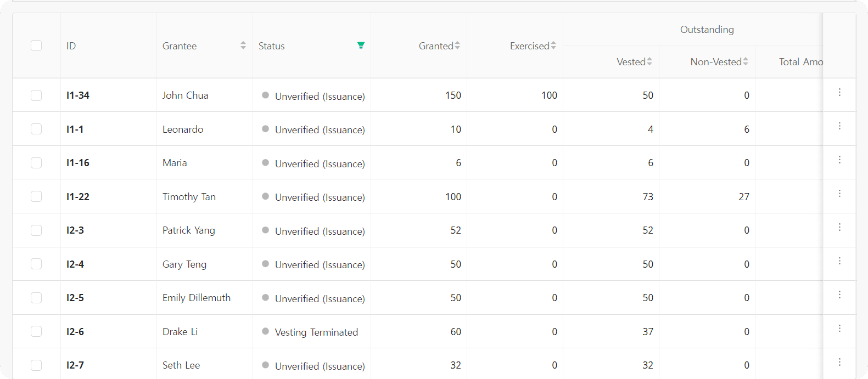Image resolution: width=868 pixels, height=379 pixels.
Task: Click John Chua's exercised value 100
Action: click(549, 95)
